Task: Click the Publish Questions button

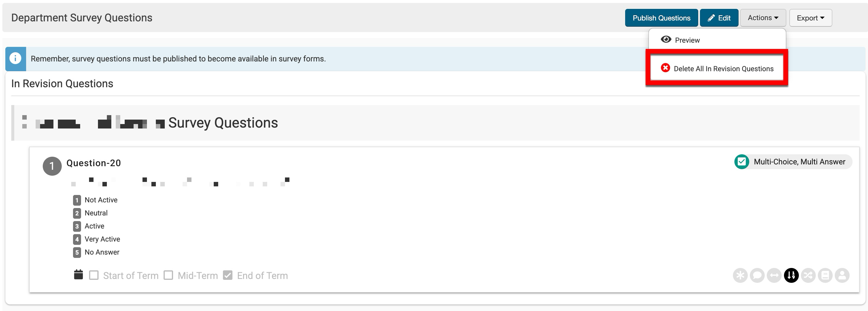Action: tap(661, 18)
